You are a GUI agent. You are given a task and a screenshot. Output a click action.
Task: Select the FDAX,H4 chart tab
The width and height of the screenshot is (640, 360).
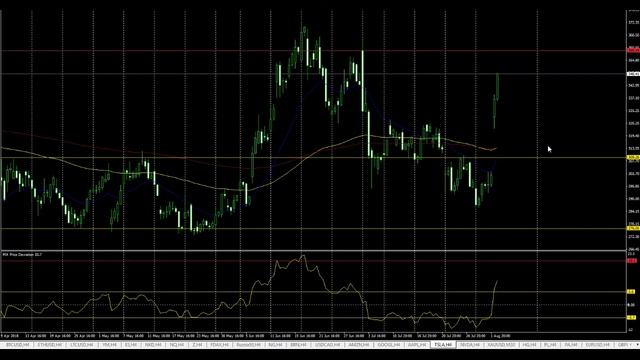pyautogui.click(x=219, y=345)
